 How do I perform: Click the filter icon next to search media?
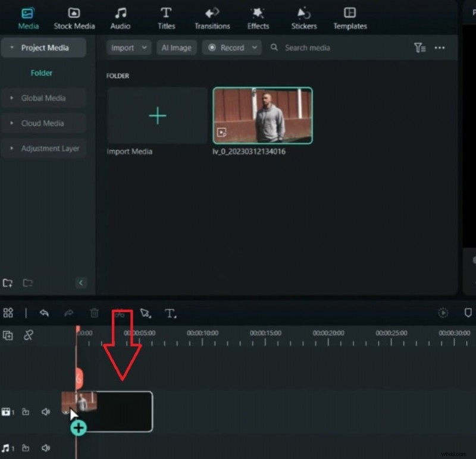pos(420,48)
